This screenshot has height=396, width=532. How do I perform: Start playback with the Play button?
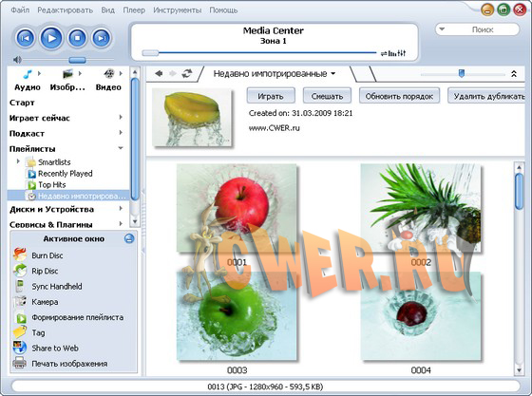(51, 38)
